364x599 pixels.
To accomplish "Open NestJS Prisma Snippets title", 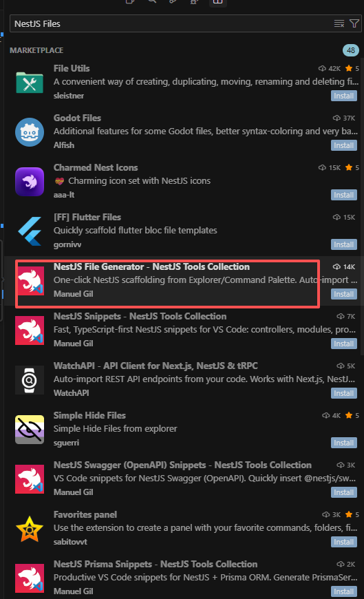I will tap(156, 564).
